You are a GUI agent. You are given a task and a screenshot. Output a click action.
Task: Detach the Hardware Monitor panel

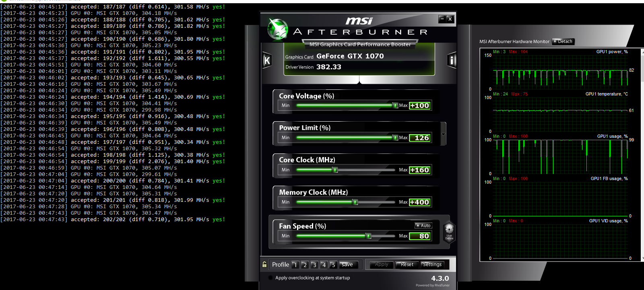click(x=563, y=41)
